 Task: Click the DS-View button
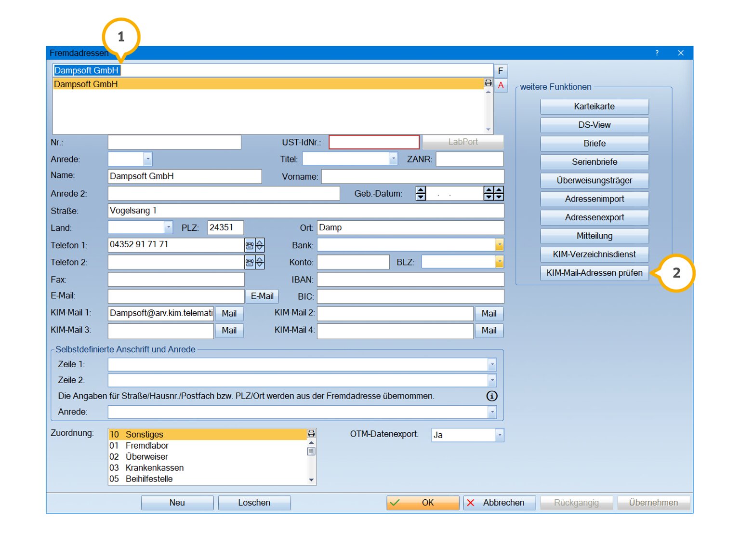point(595,125)
